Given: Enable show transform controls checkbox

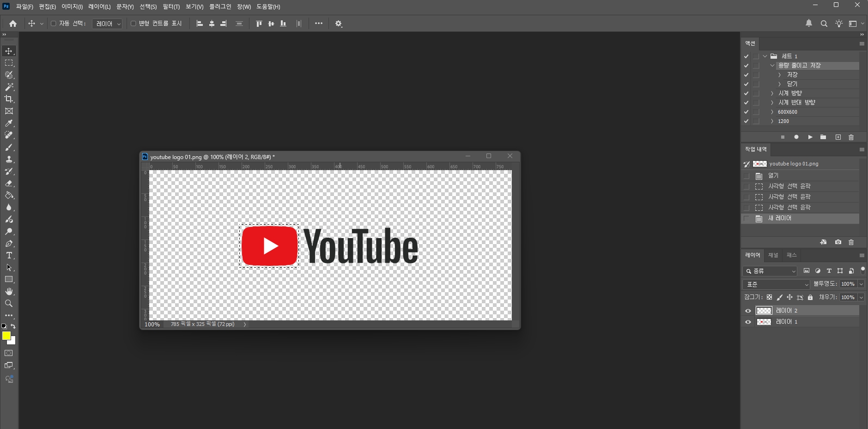Looking at the screenshot, I should (133, 24).
